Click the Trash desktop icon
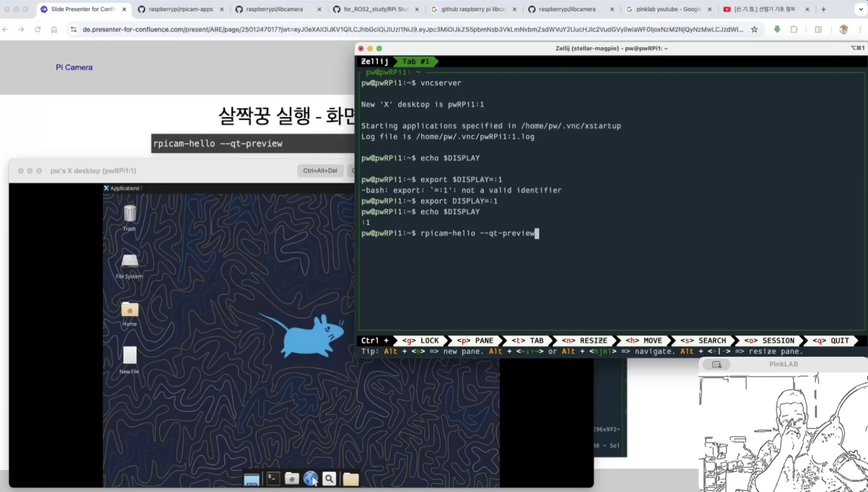Viewport: 868px width, 492px height. click(x=129, y=214)
